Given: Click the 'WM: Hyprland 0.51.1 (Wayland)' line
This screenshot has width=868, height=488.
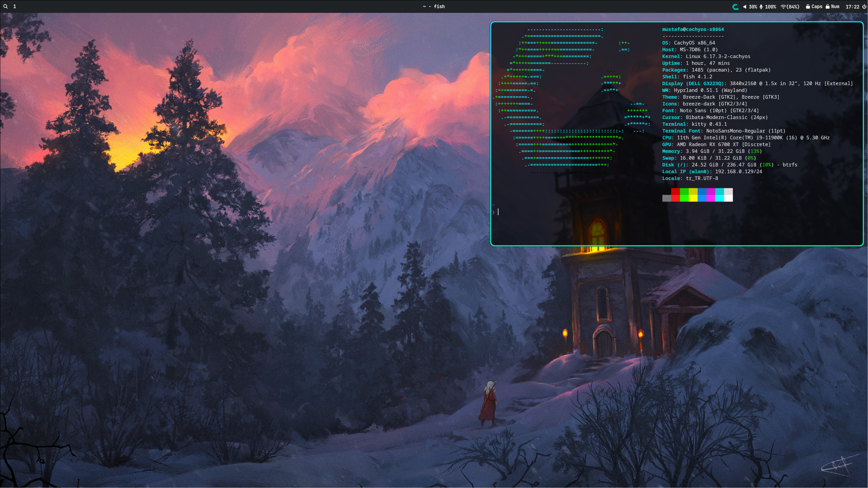Looking at the screenshot, I should [705, 90].
